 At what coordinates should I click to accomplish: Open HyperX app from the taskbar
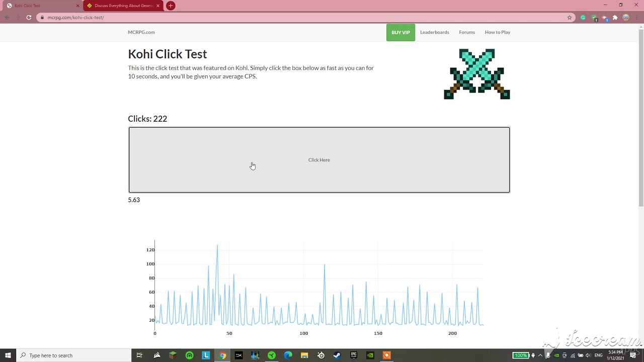pyautogui.click(x=238, y=355)
